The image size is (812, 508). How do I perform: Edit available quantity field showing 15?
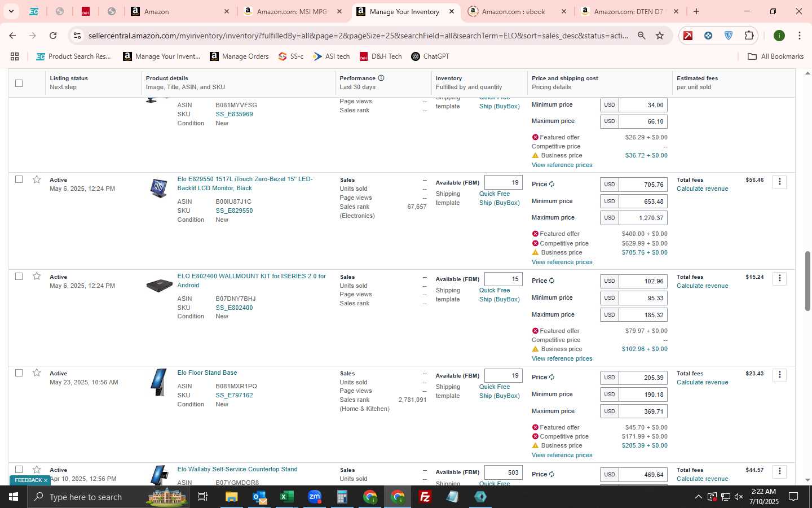[503, 279]
